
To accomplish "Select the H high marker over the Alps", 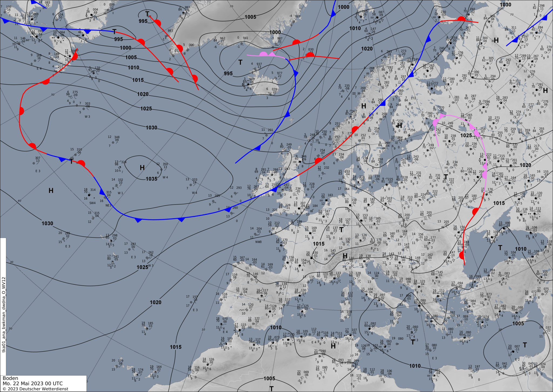I will (345, 255).
